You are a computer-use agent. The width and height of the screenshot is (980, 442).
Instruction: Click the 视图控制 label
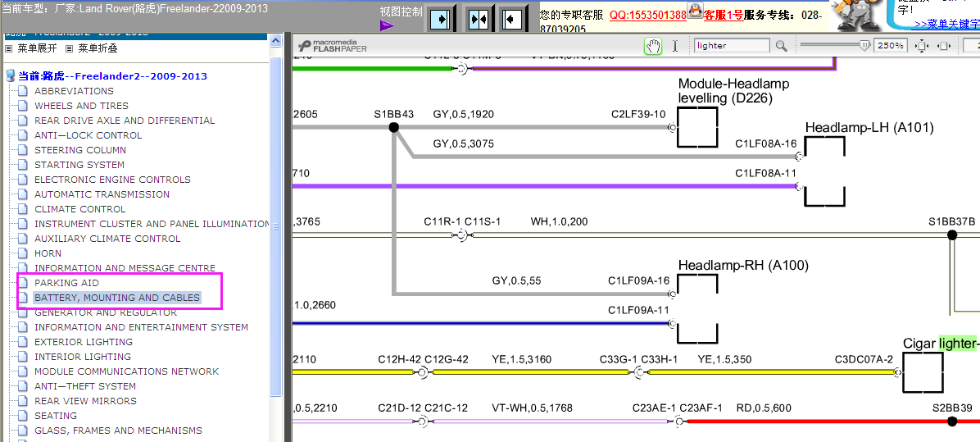coord(401,11)
